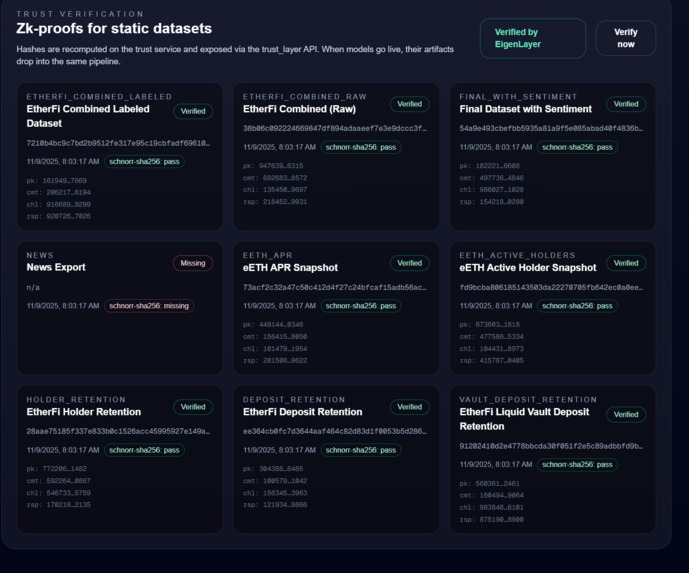Click Verified badge on Final Dataset with Sentiment
This screenshot has width=689, height=573.
point(626,104)
